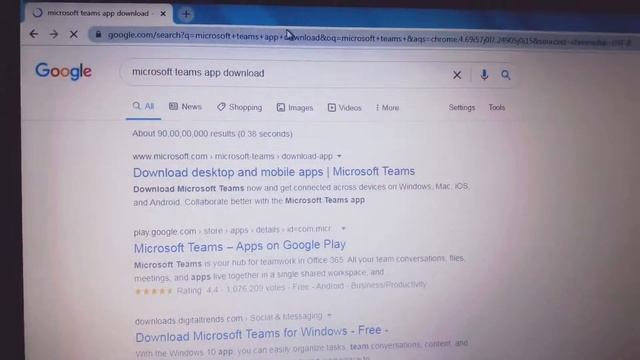The height and width of the screenshot is (360, 640).
Task: Switch to the News tab
Action: click(185, 107)
